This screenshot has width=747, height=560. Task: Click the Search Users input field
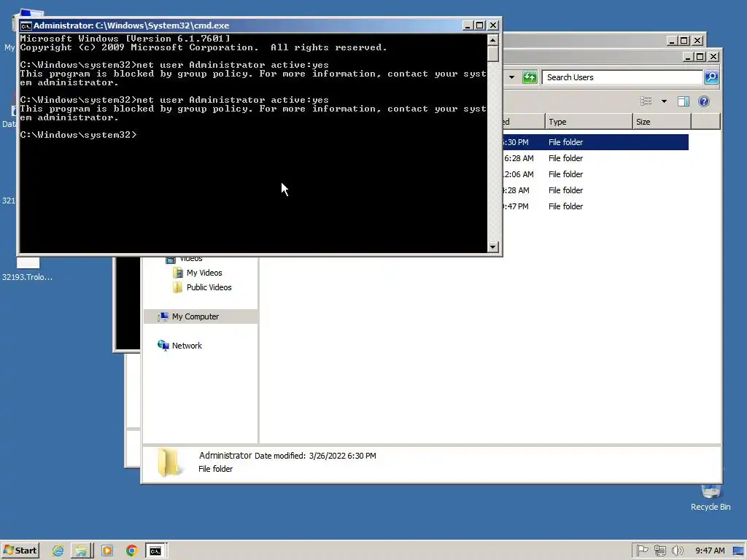pos(622,77)
